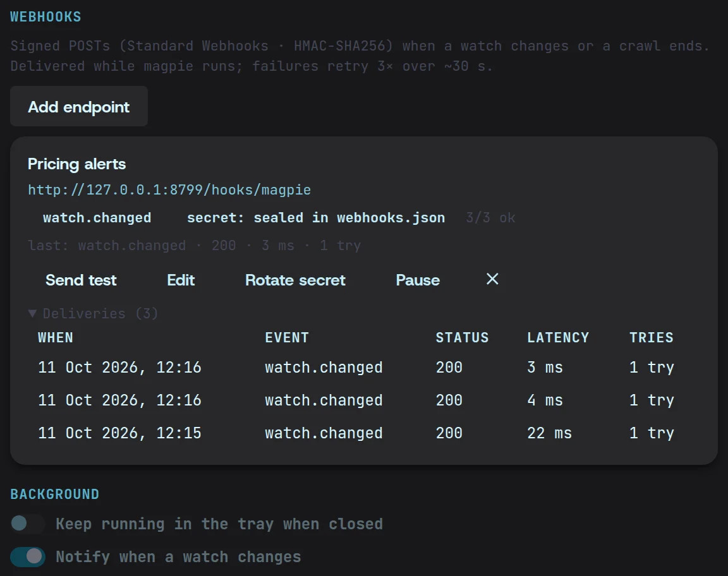Click the last: watch.changed status line
The height and width of the screenshot is (576, 728).
tap(194, 245)
